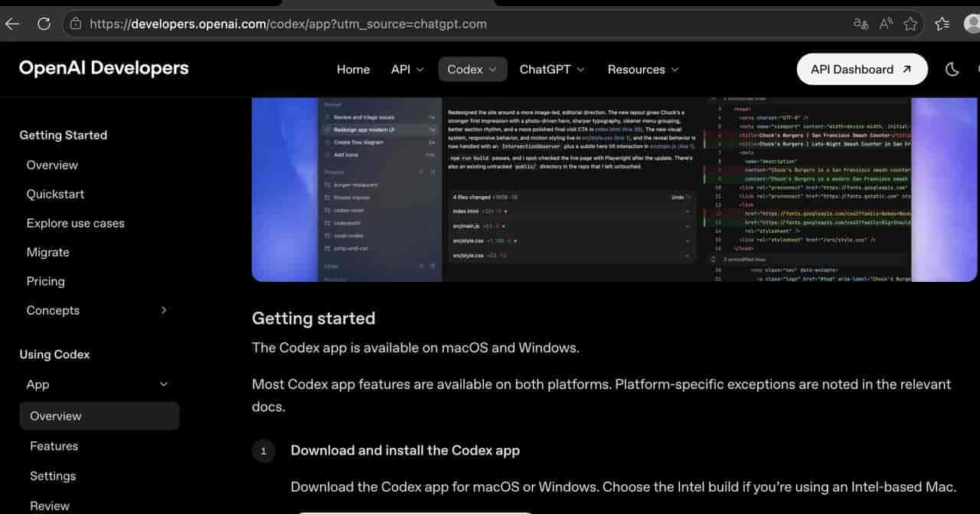This screenshot has width=980, height=514.
Task: Click the browser address bar URL
Action: [x=288, y=24]
